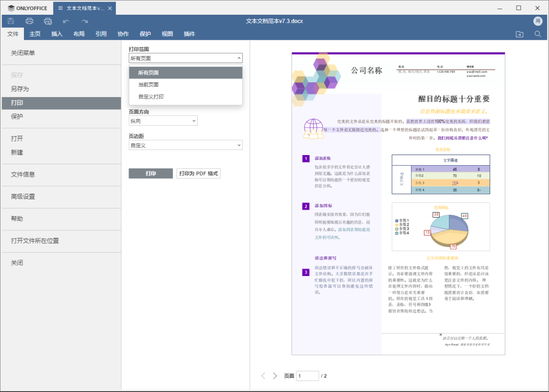Click the page number input field
The image size is (549, 392).
pos(307,375)
